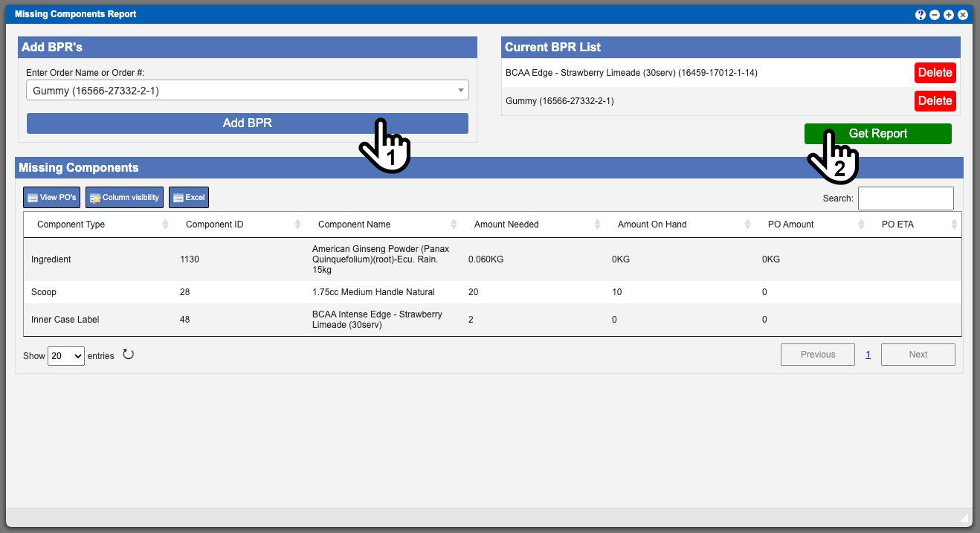
Task: Click the Missing Components section header
Action: (x=489, y=168)
